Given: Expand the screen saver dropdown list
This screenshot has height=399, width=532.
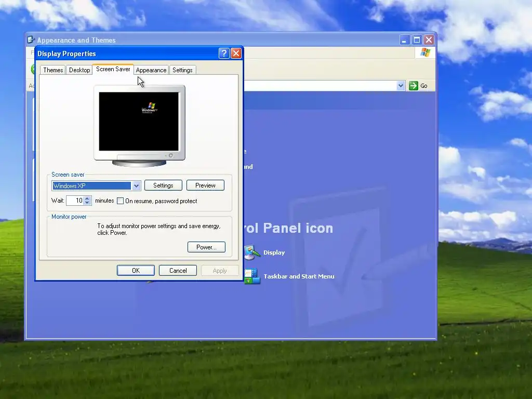Looking at the screenshot, I should click(137, 185).
